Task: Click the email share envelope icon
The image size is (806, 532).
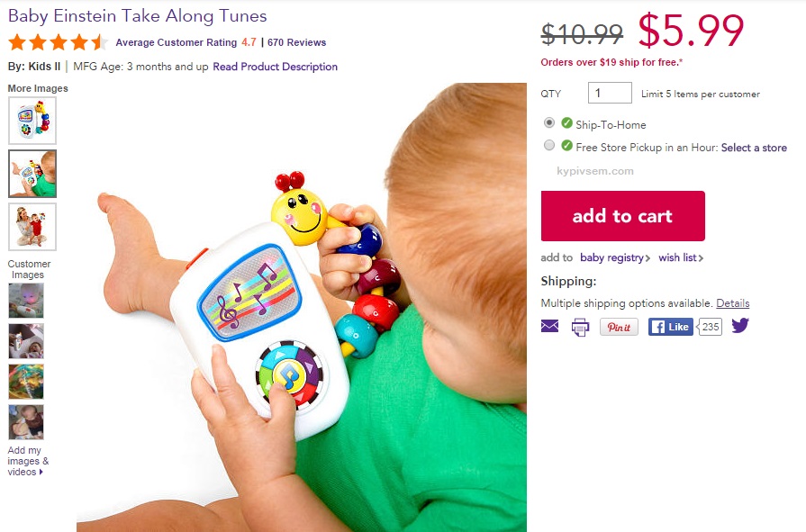Action: coord(549,326)
